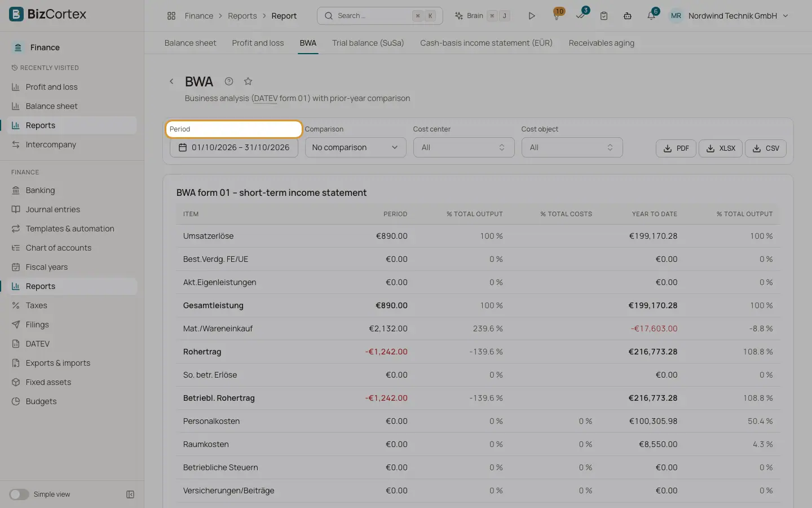The height and width of the screenshot is (508, 812).
Task: Open Intercompany under Recently visited
Action: [x=72, y=144]
